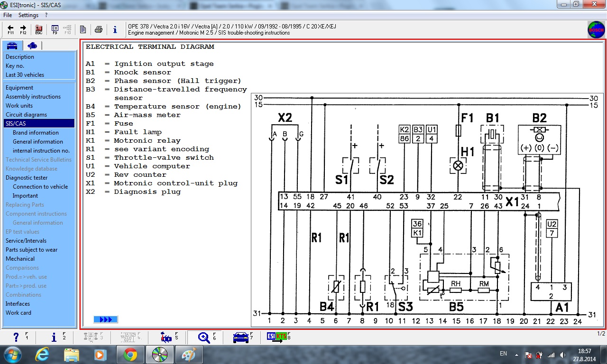Viewport: 607px width, 364px height.
Task: Click the F3 component button
Action: 93,337
